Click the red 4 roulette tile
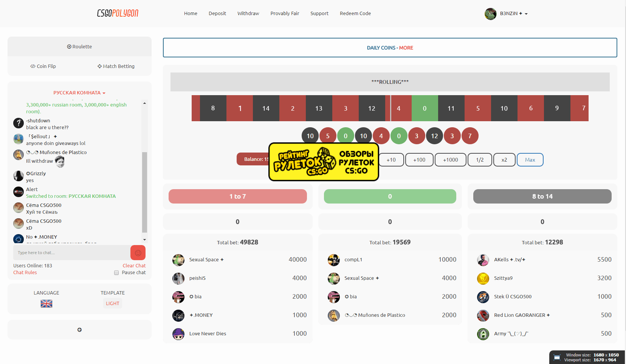The image size is (626, 364). point(398,108)
